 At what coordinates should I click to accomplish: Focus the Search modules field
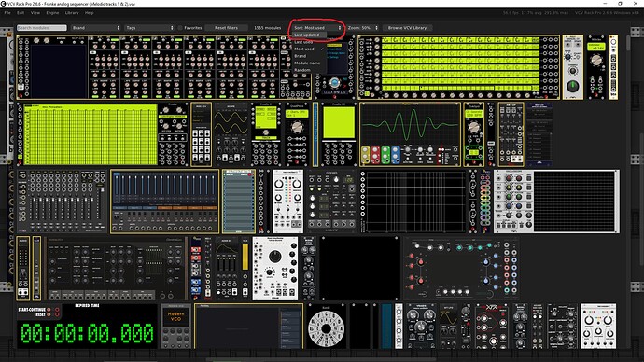pos(41,28)
